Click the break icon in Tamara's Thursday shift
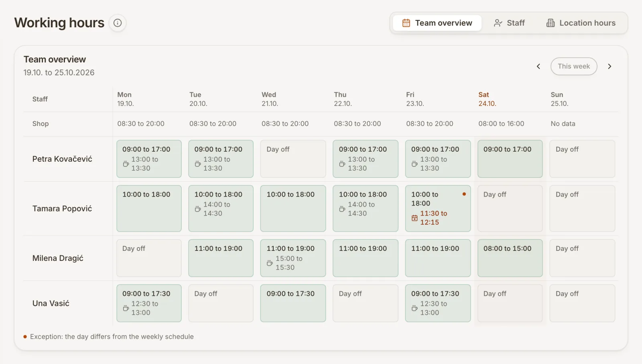Screen dimensions: 642x364 (342, 209)
